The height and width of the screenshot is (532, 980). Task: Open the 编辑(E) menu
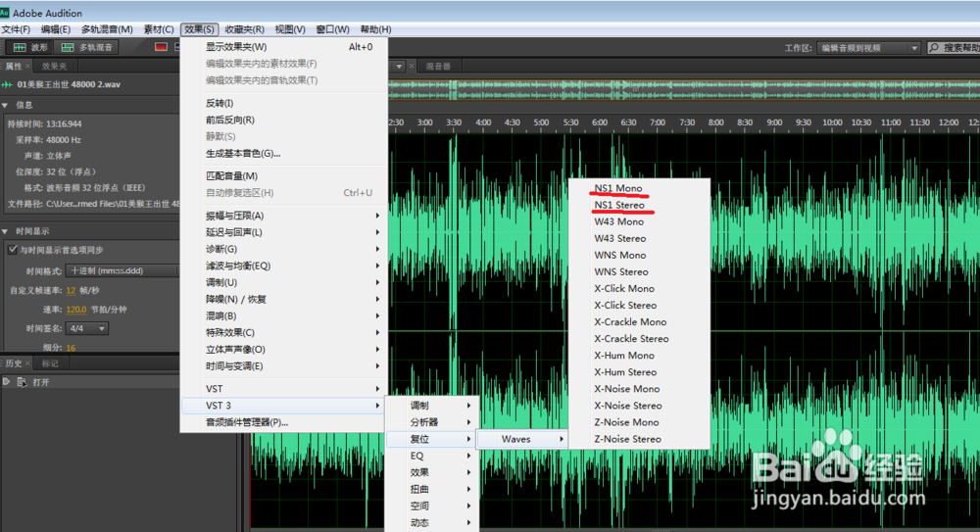(56, 29)
